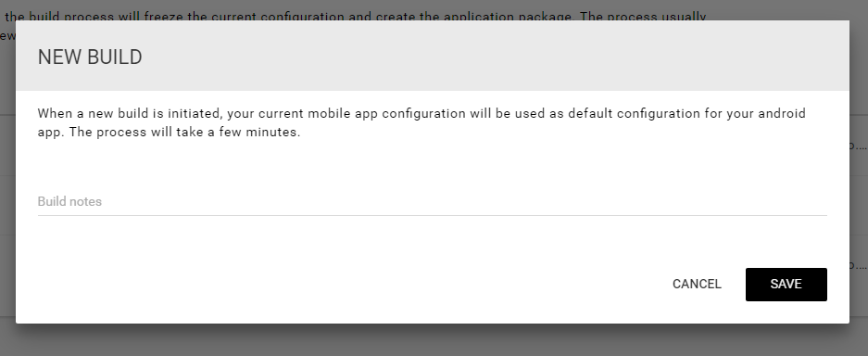Click the word "android" in the description
This screenshot has height=356, width=868.
click(782, 113)
